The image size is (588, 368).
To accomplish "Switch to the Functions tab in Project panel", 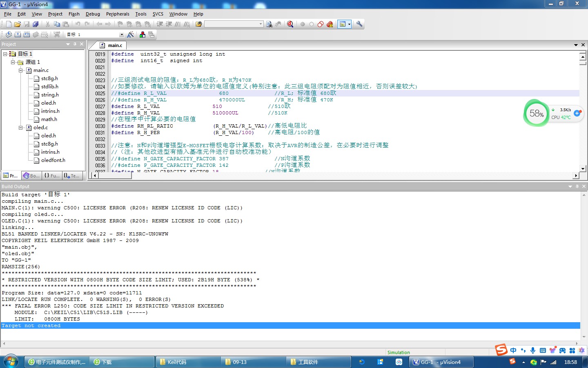I will [x=52, y=176].
